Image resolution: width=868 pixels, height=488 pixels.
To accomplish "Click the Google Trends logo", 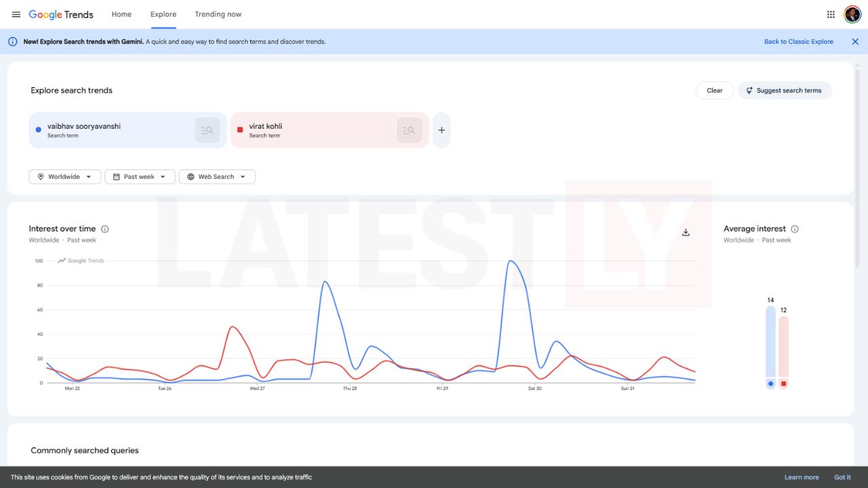I will coord(61,14).
